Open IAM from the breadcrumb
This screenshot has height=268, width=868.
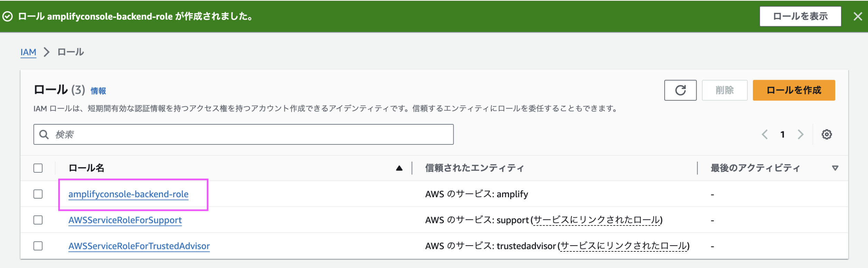tap(28, 52)
